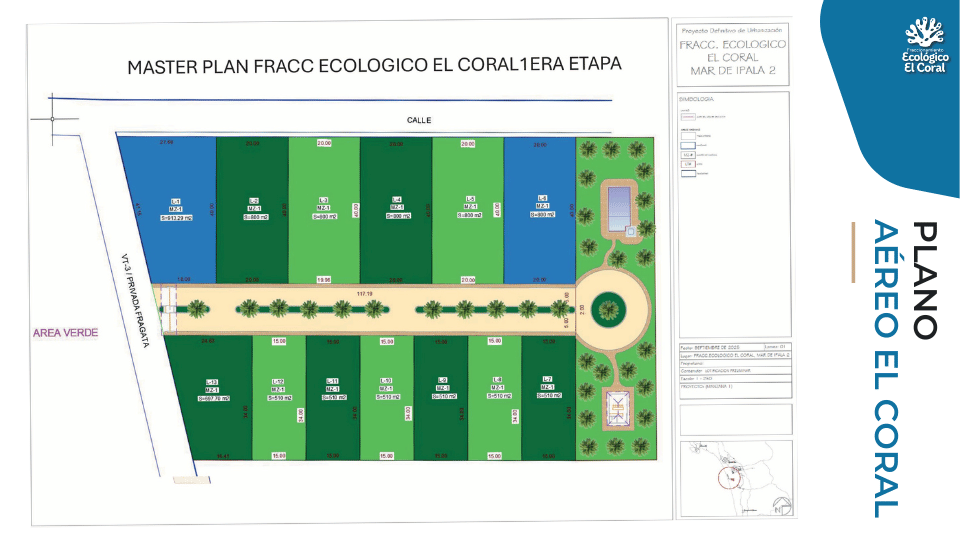
Task: Select the palapa building below the roundabout
Action: pyautogui.click(x=619, y=408)
